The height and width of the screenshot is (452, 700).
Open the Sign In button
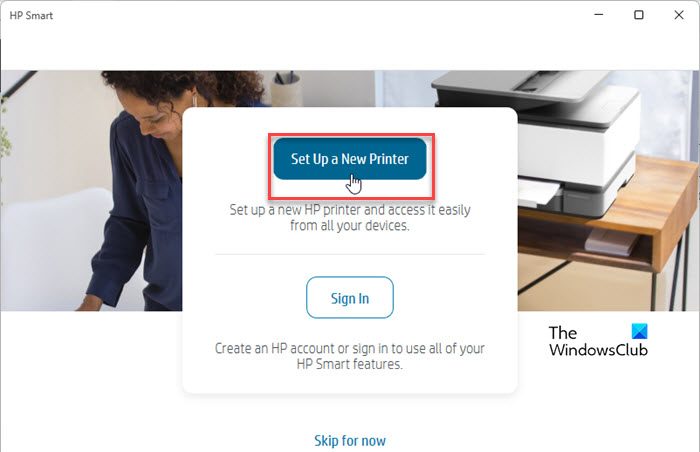(350, 297)
